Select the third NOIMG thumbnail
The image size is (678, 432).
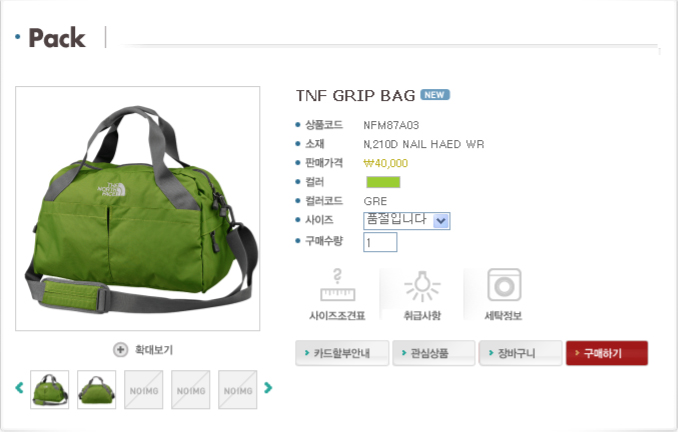point(144,390)
